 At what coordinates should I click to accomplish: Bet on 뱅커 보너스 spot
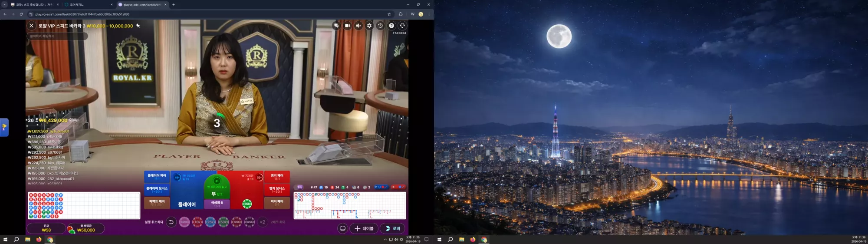tap(277, 190)
